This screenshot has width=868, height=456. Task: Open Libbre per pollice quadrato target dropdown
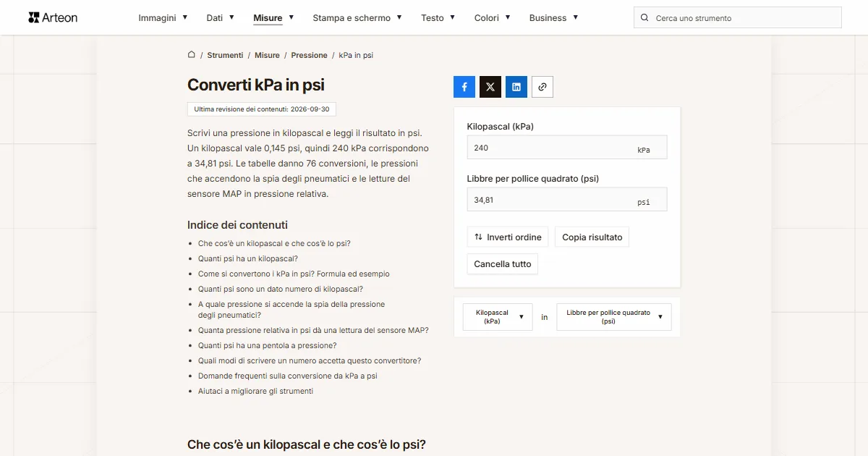(614, 317)
